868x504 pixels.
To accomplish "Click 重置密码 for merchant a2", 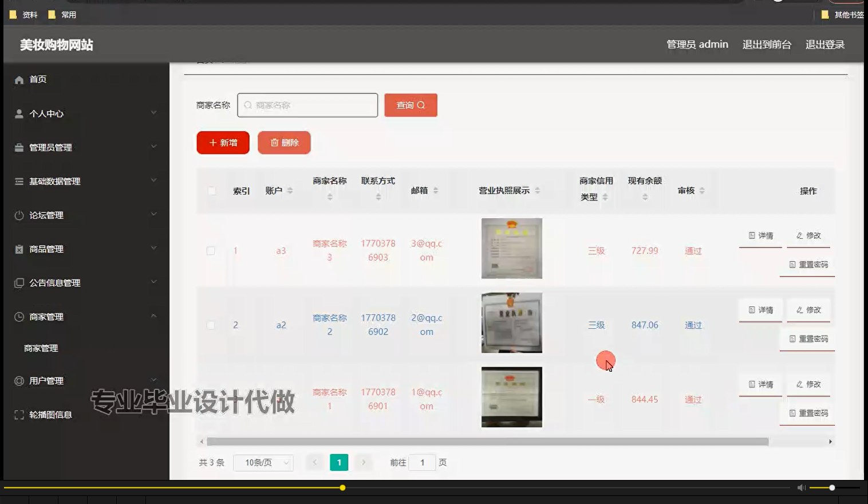I will [x=807, y=339].
